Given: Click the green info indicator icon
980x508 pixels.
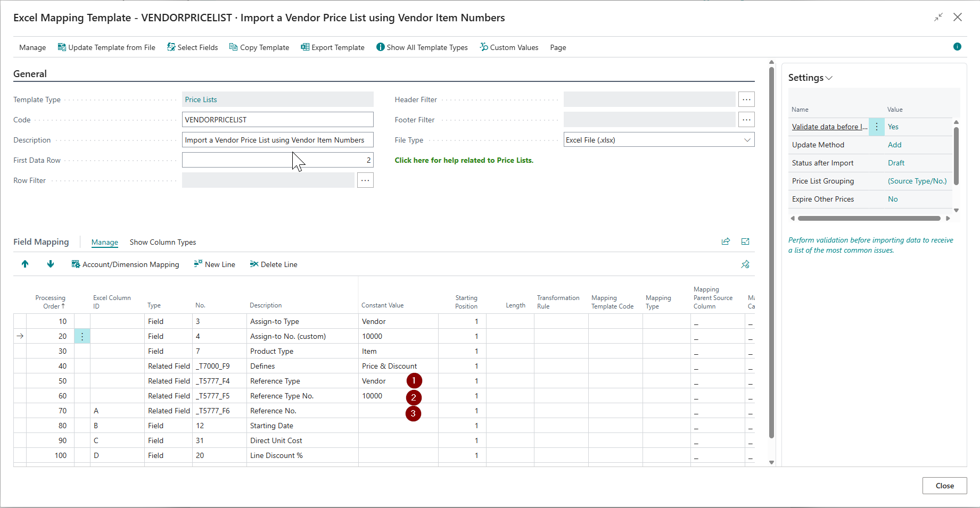Looking at the screenshot, I should 957,47.
